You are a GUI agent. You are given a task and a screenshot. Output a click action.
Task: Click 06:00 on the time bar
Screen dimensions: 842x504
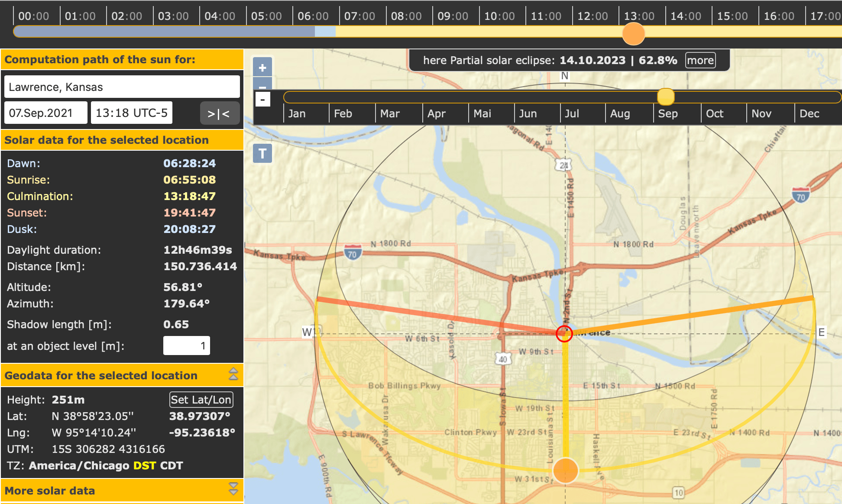click(x=313, y=16)
